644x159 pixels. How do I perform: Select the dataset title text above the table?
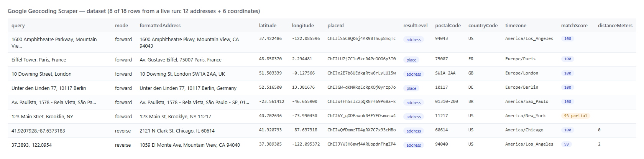134,11
